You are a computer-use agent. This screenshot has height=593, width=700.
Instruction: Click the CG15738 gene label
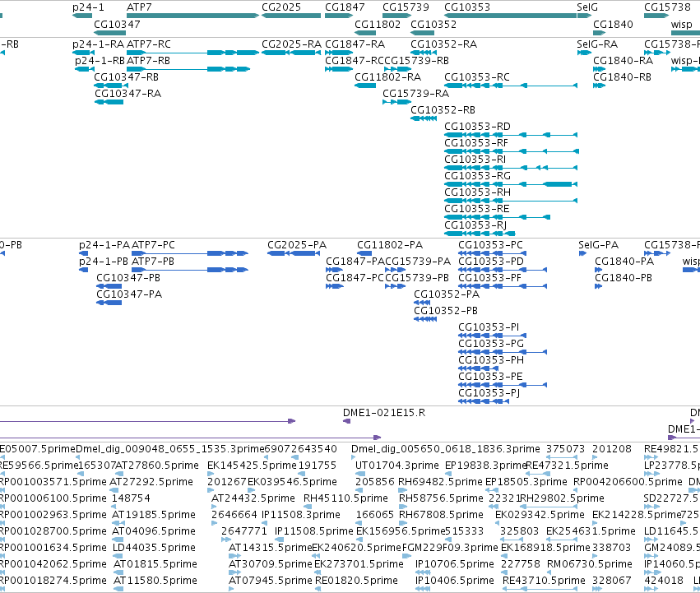coord(667,7)
